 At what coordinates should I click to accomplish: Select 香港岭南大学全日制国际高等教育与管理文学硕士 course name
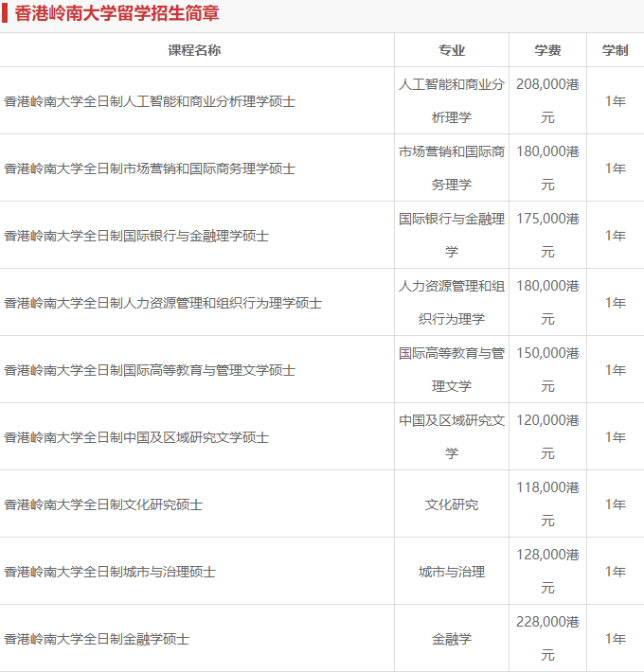click(150, 370)
